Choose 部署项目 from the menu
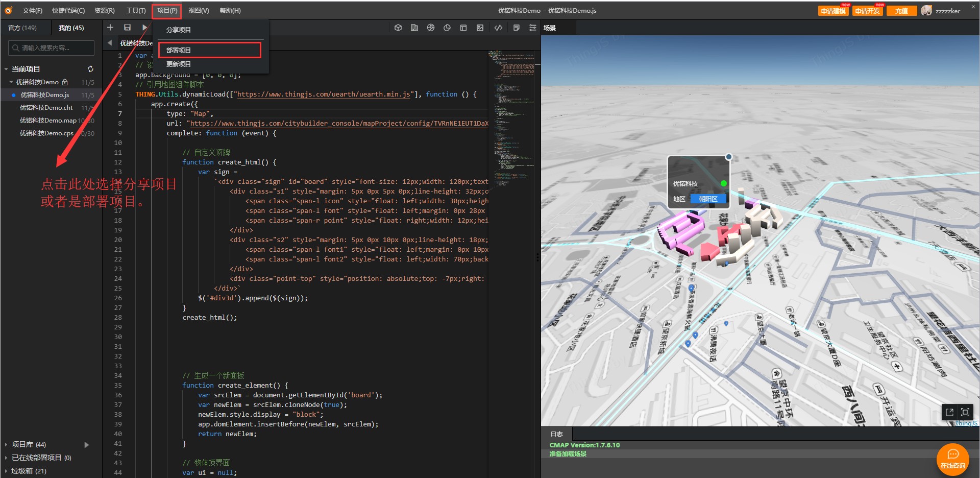980x478 pixels. click(x=210, y=50)
